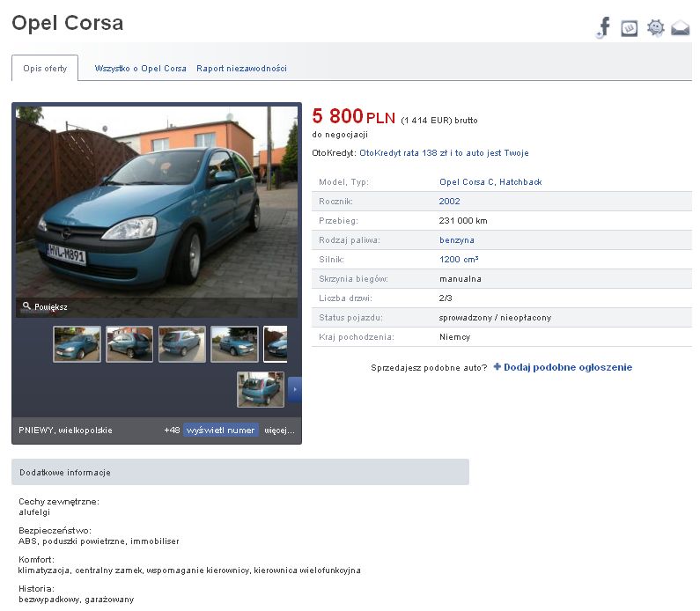The width and height of the screenshot is (700, 611).
Task: Share the listing on Facebook
Action: pyautogui.click(x=603, y=27)
